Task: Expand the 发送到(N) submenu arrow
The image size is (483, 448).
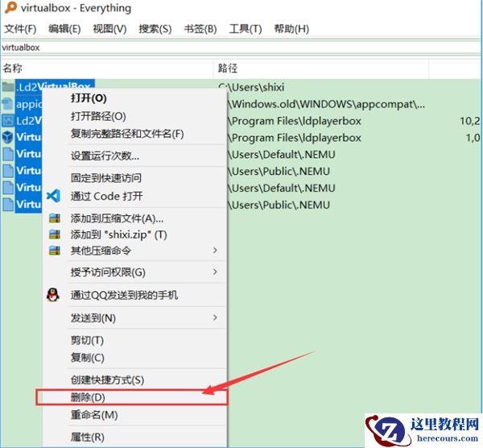Action: click(x=215, y=317)
